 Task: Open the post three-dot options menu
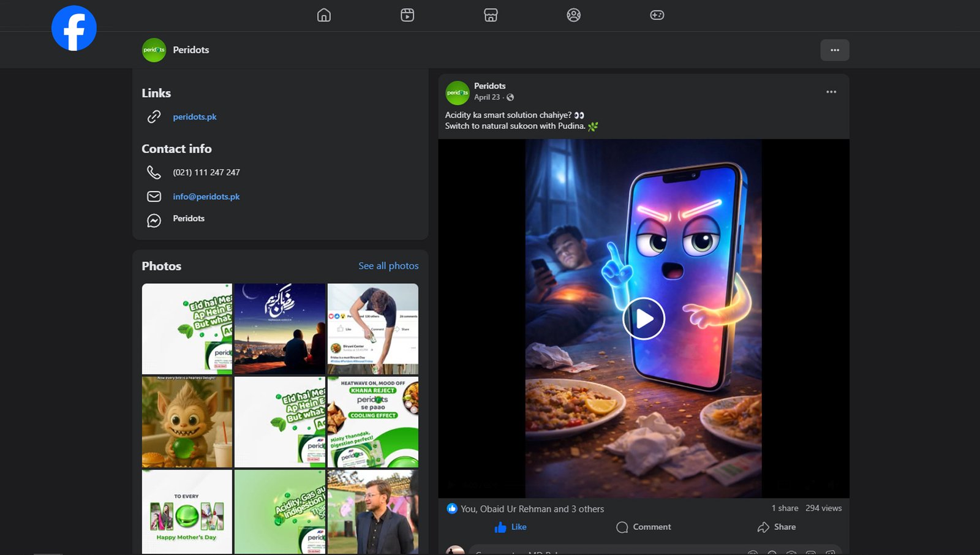point(831,92)
